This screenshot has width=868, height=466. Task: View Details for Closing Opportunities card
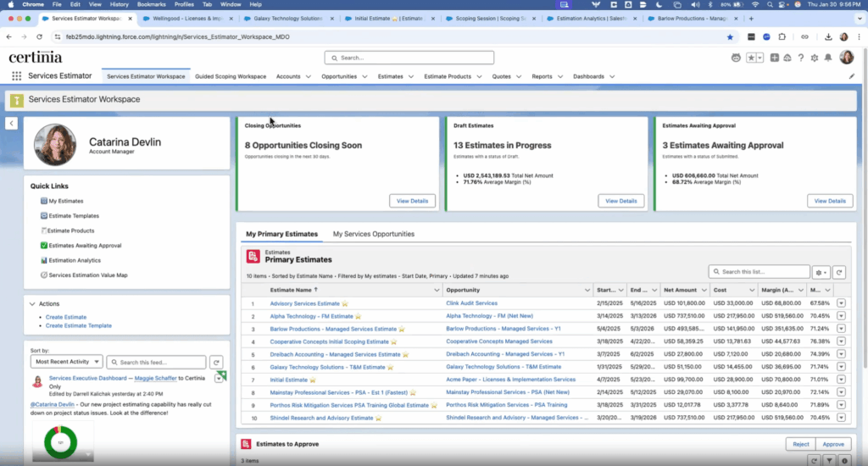click(413, 201)
